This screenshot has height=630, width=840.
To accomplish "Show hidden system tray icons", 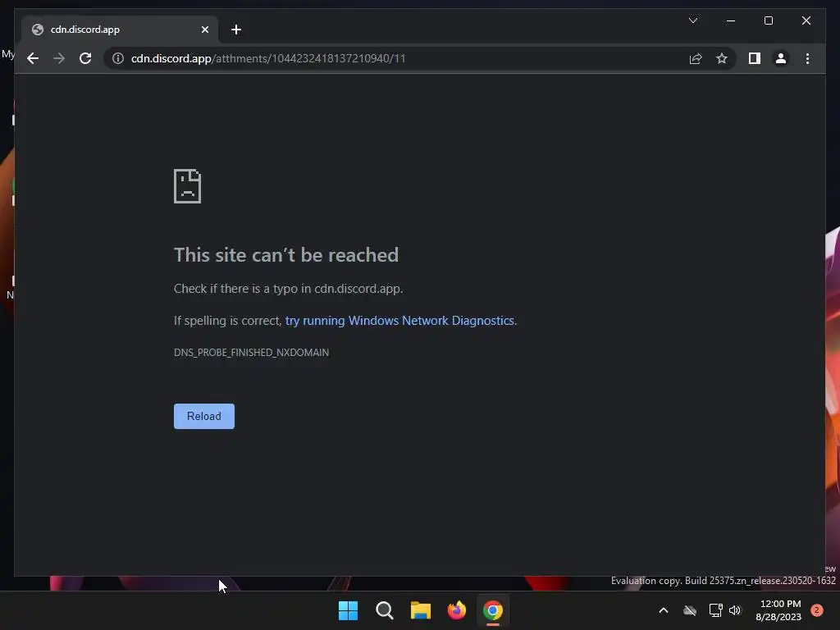I will [x=663, y=610].
